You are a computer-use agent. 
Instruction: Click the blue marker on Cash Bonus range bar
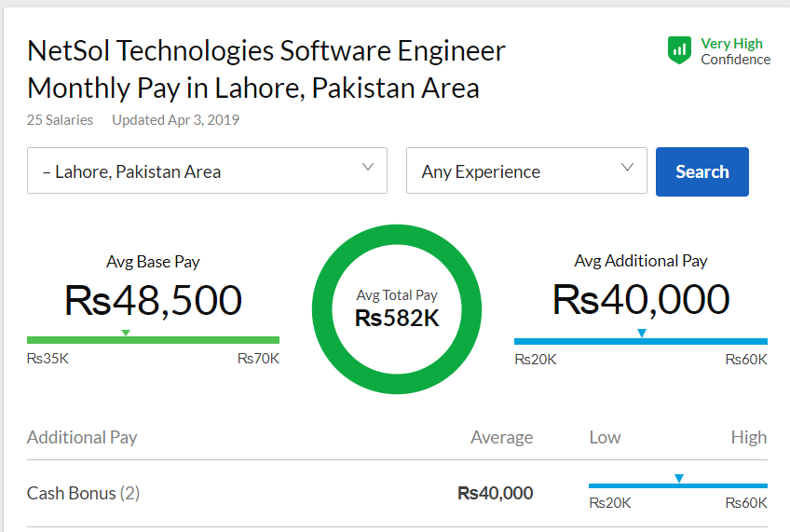click(679, 478)
